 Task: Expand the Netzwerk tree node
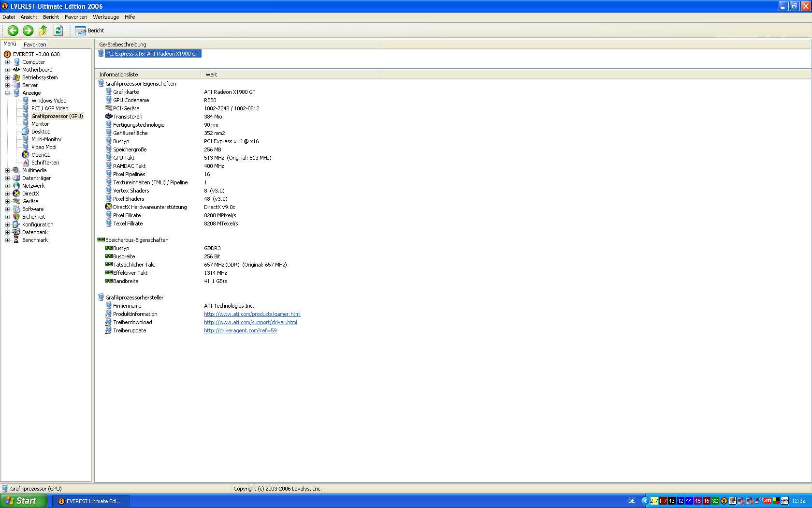click(x=7, y=186)
